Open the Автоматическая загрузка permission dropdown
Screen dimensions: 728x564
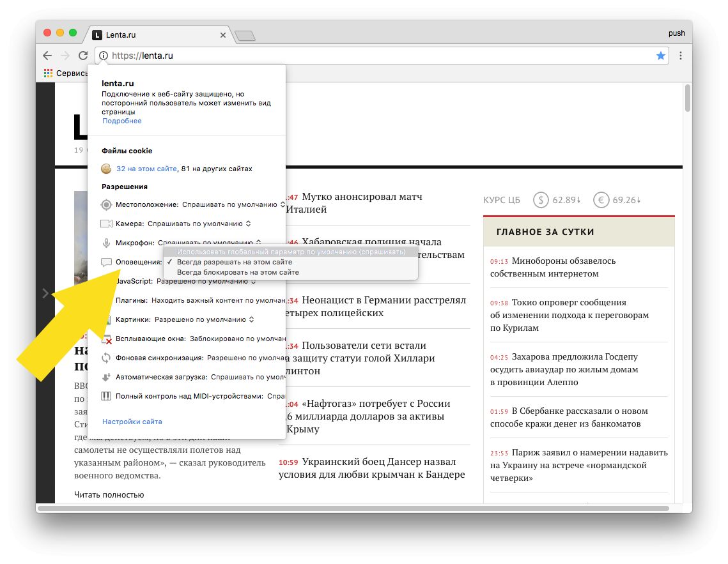[x=248, y=377]
